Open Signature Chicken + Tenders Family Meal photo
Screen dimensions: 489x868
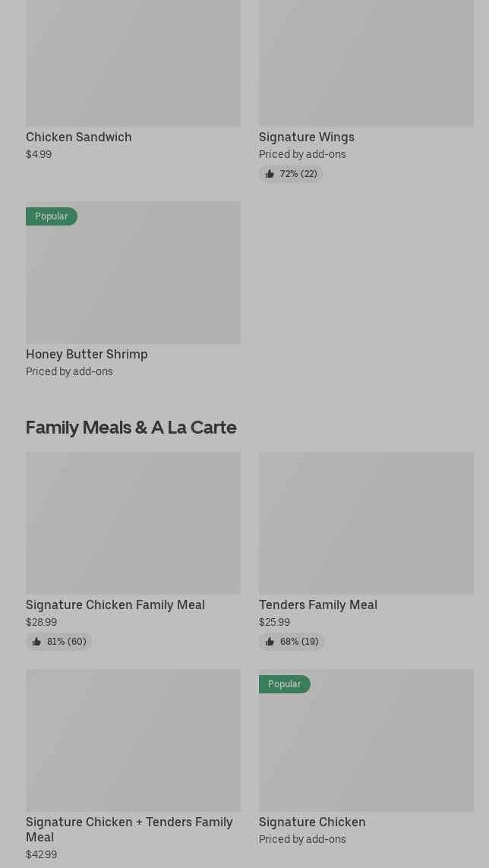(133, 740)
